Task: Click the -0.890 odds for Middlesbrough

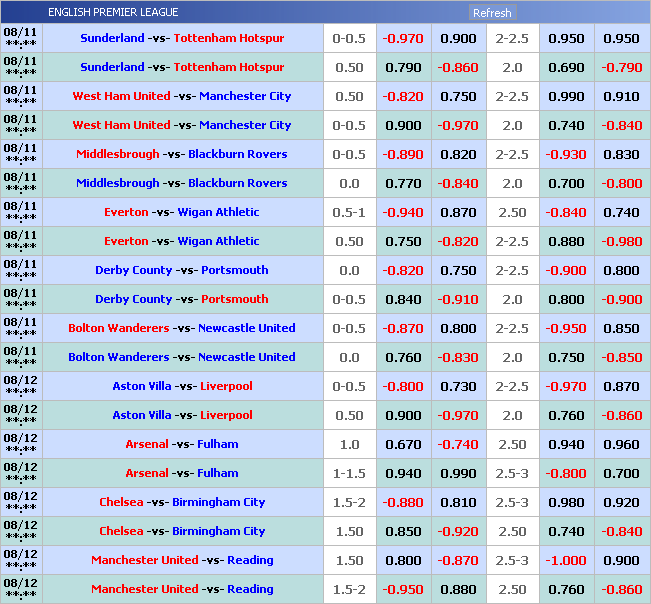Action: tap(403, 154)
